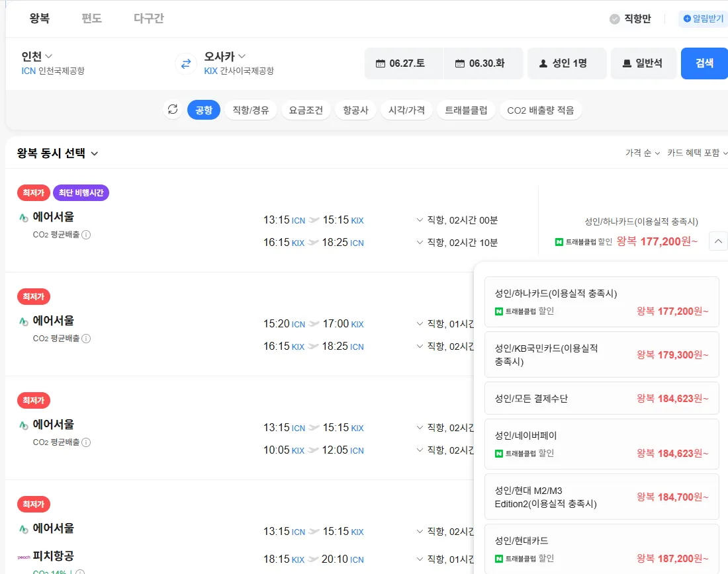
Task: Click CO2 info icon on first 에어서울 flight
Action: point(86,234)
